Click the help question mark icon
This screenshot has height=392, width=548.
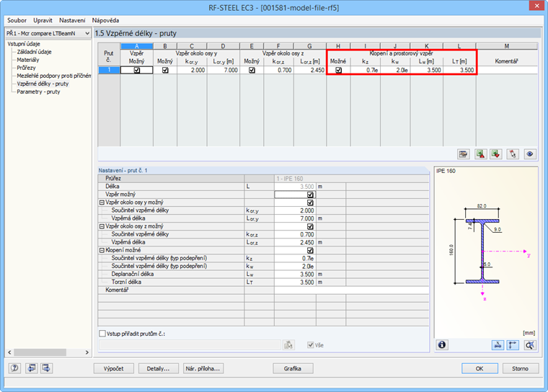coord(14,368)
